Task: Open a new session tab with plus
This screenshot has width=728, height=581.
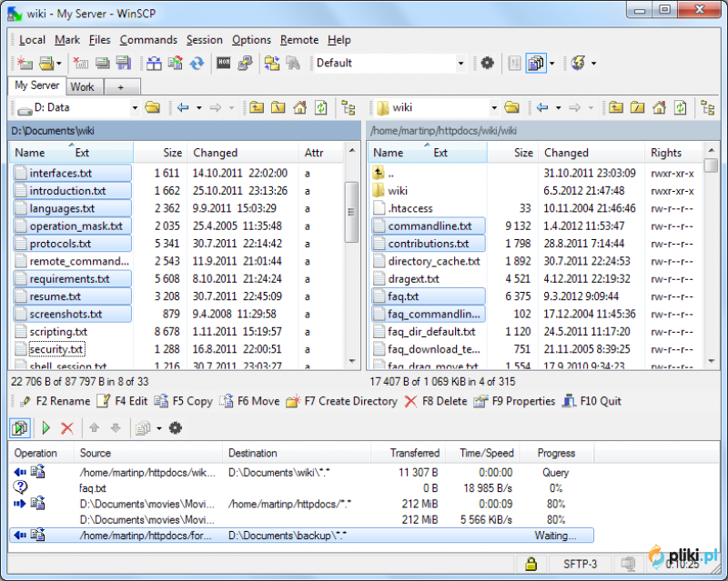Action: coord(121,87)
